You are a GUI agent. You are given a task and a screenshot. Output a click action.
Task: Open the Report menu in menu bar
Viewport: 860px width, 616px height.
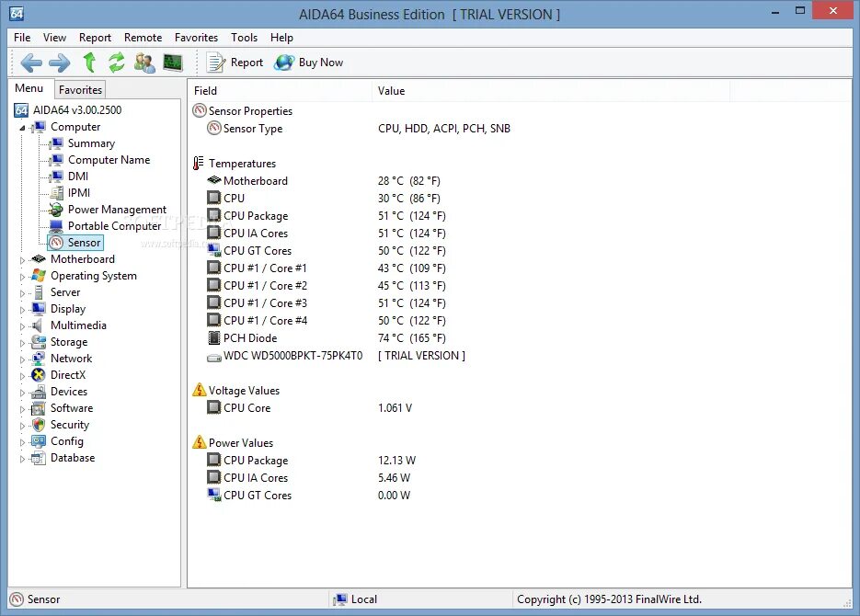95,38
